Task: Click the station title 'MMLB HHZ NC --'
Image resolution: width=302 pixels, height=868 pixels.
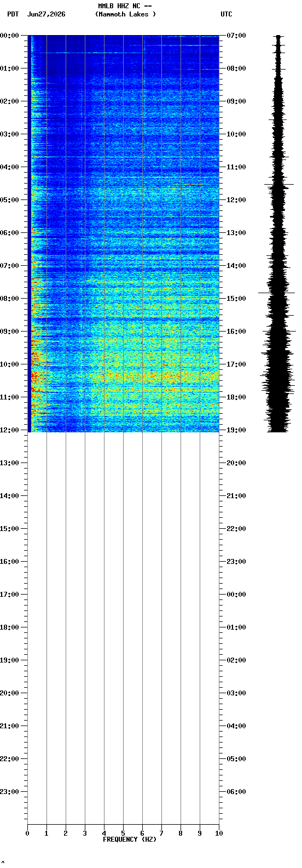Action: [x=125, y=6]
